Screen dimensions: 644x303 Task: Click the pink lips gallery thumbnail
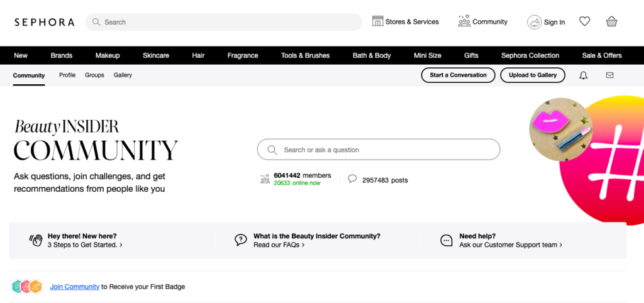click(561, 129)
